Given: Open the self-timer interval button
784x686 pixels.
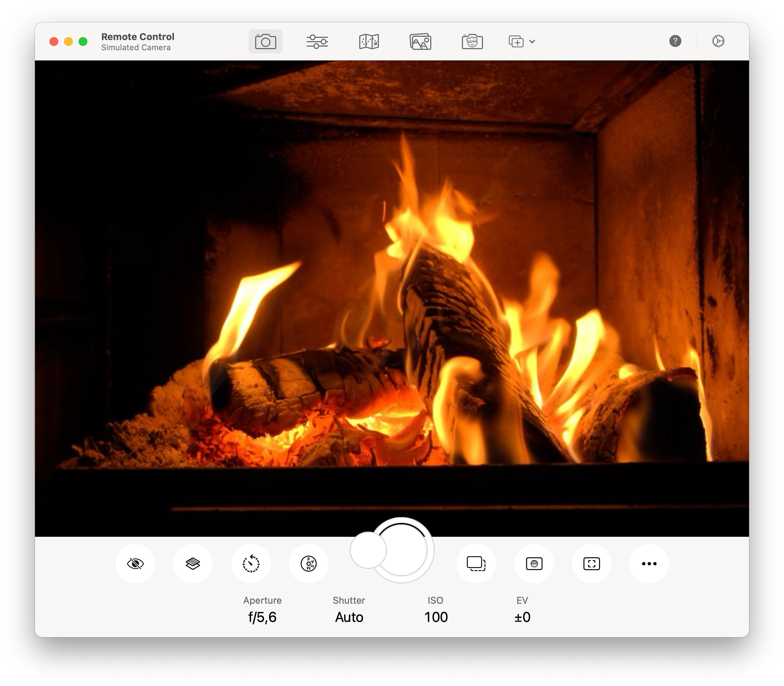Looking at the screenshot, I should click(251, 564).
